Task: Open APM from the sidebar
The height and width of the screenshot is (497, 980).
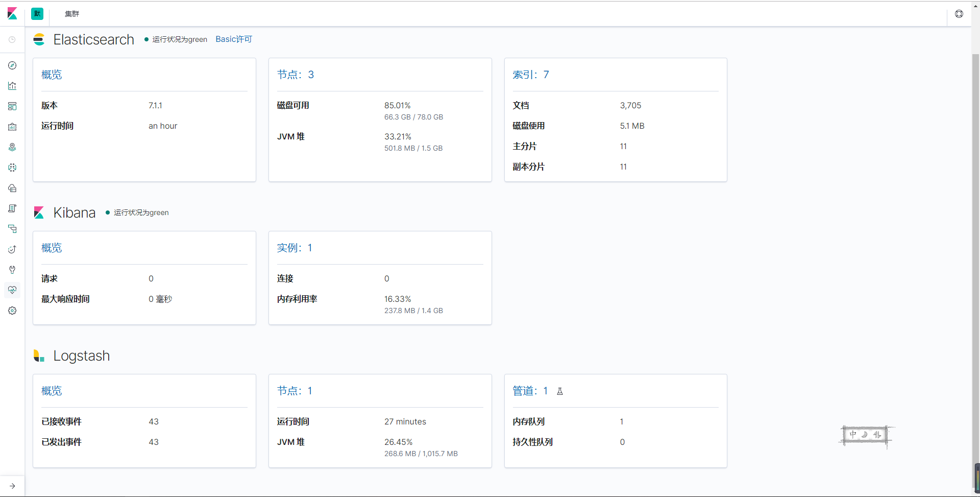Action: (x=12, y=229)
